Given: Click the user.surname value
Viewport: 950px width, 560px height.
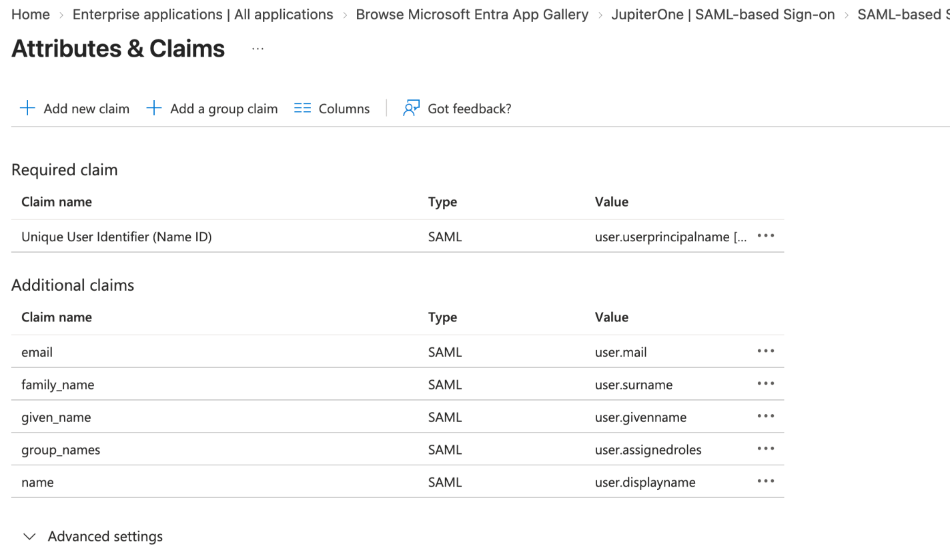Looking at the screenshot, I should (x=634, y=385).
